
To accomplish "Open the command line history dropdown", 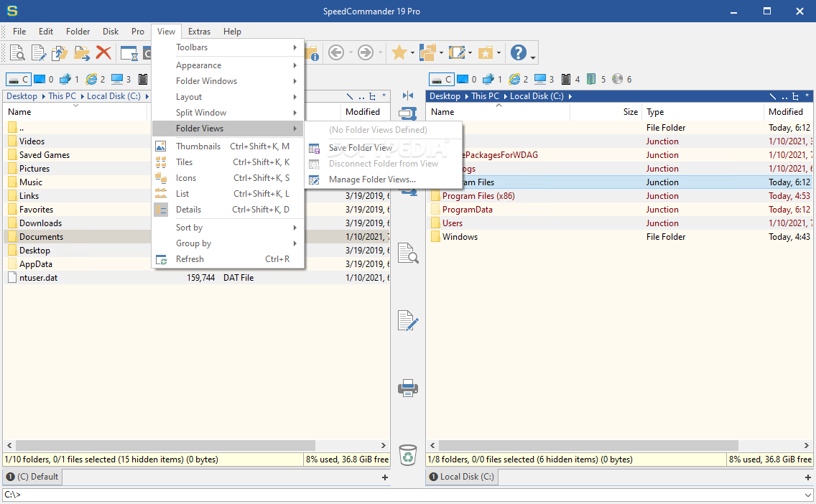I will 807,495.
